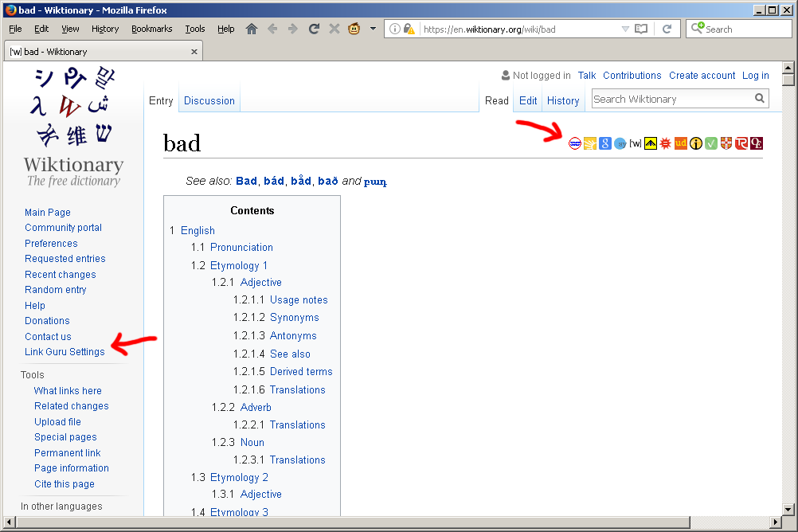The height and width of the screenshot is (532, 798).
Task: Open the Greasemonkey dropdown arrow
Action: click(x=372, y=29)
